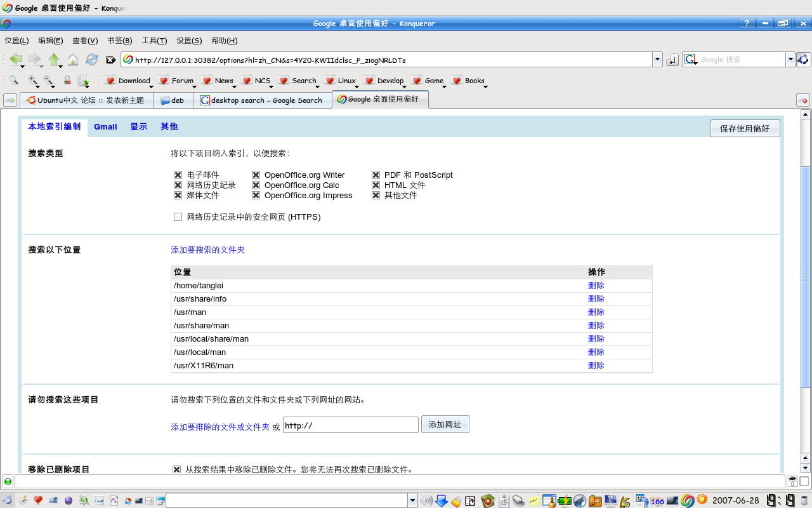Open the 显示 preferences tab
812x508 pixels.
tap(139, 127)
